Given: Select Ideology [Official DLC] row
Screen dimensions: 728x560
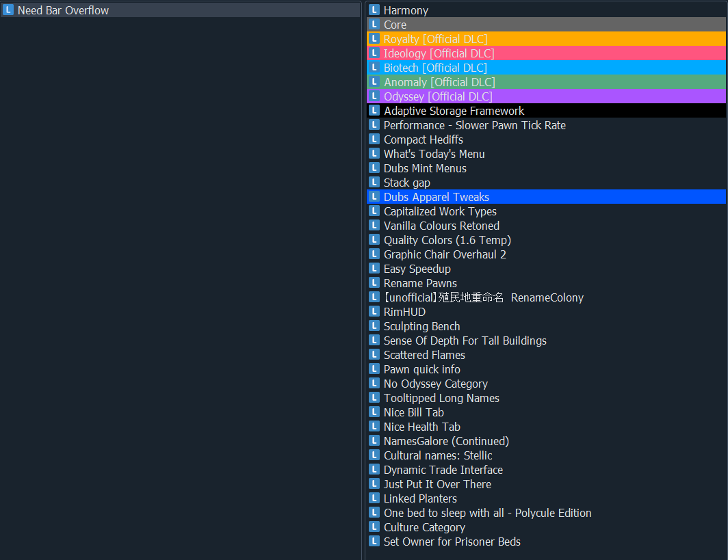Looking at the screenshot, I should (547, 53).
